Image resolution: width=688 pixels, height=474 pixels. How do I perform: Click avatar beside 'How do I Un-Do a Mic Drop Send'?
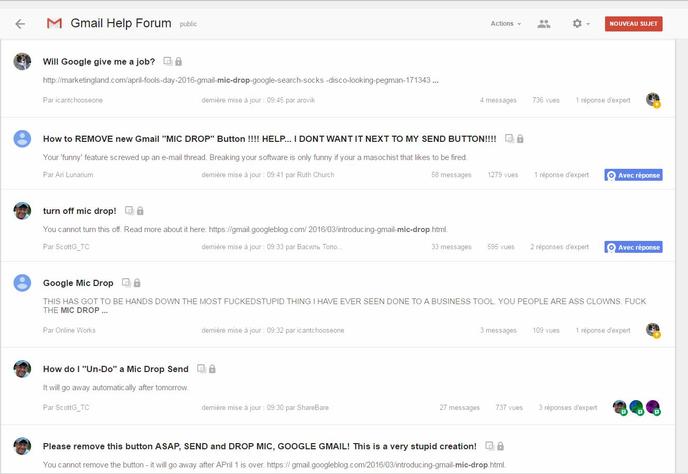pyautogui.click(x=22, y=369)
